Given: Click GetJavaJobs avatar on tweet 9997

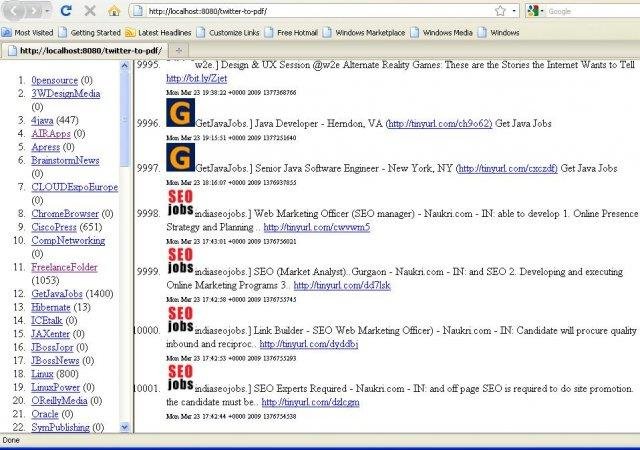Looking at the screenshot, I should (180, 157).
